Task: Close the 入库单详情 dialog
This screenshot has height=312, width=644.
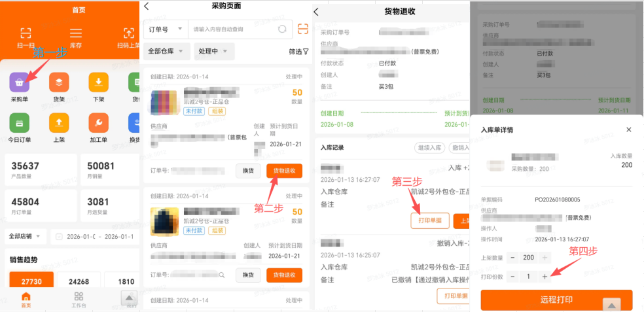Action: [x=628, y=130]
